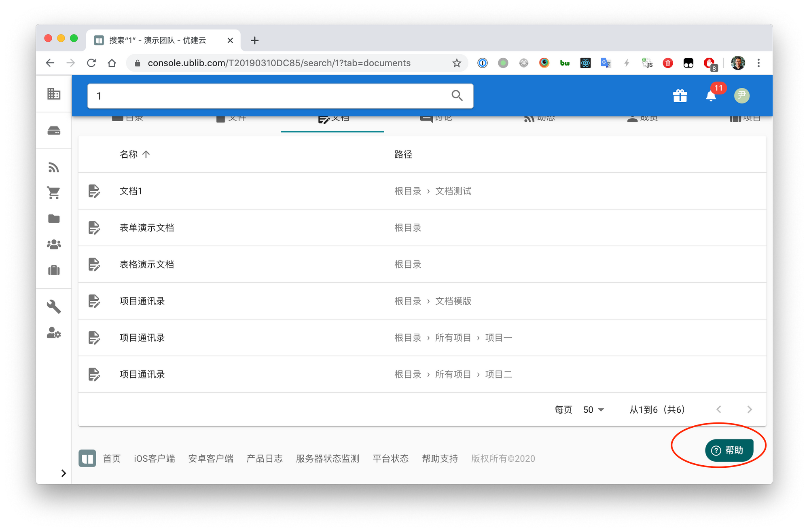This screenshot has width=809, height=532.
Task: Open the 文档1 search result
Action: coord(131,191)
